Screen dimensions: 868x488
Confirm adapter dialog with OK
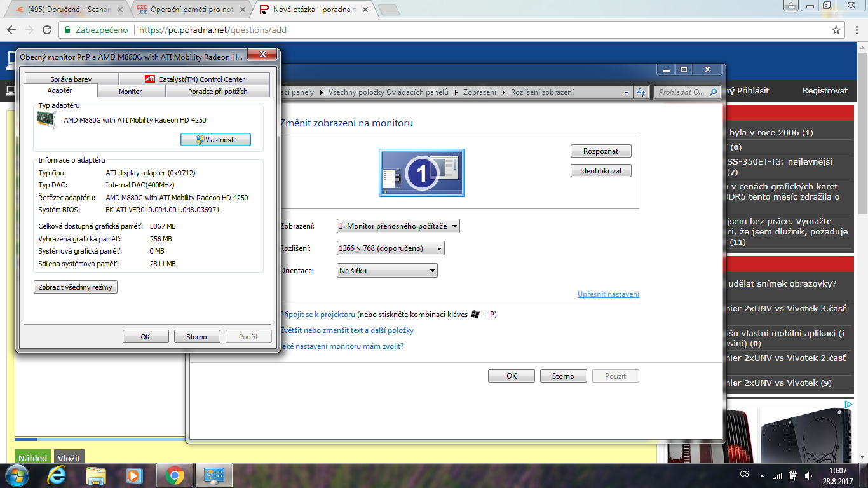coord(146,337)
